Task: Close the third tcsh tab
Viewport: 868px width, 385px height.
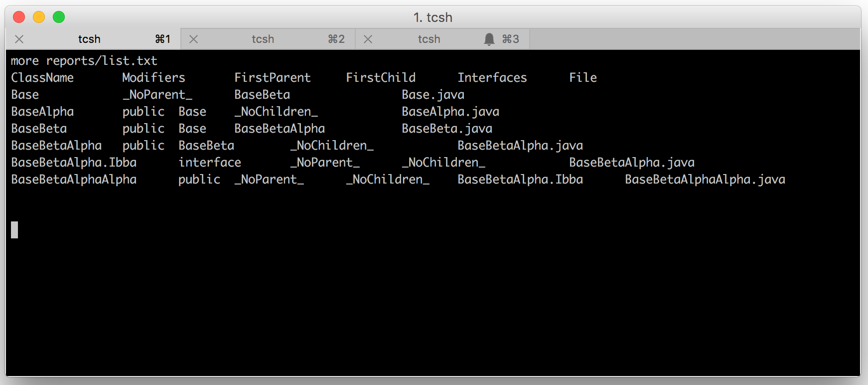Action: [368, 39]
